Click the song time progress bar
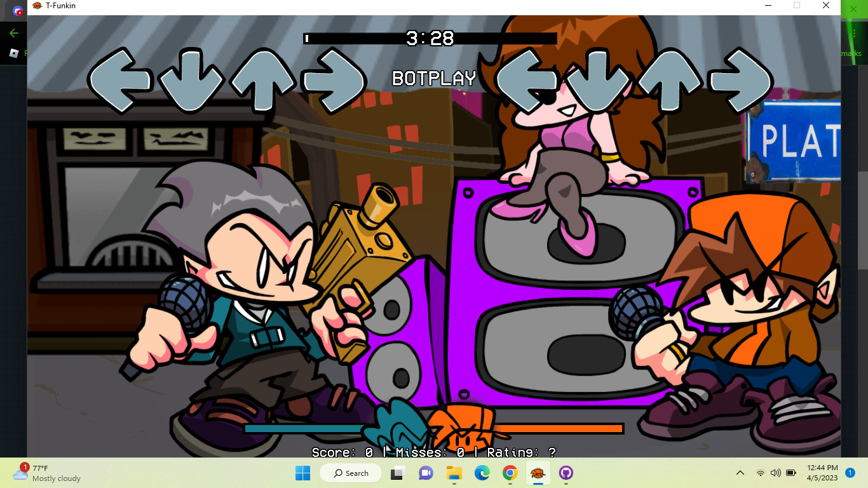Image resolution: width=868 pixels, height=488 pixels. (x=430, y=39)
